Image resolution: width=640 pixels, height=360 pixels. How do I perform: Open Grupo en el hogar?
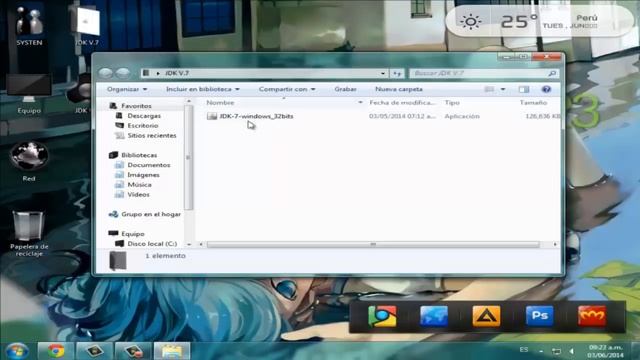tap(151, 214)
